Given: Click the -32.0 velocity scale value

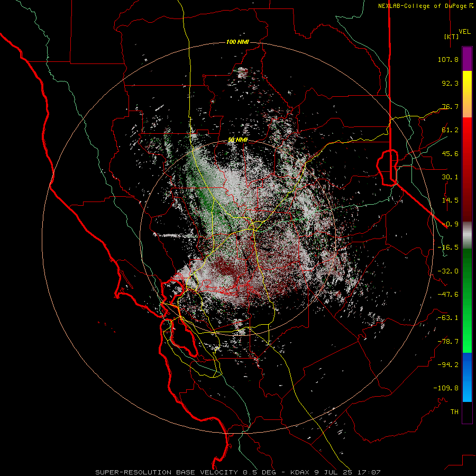Looking at the screenshot, I should click(448, 271).
